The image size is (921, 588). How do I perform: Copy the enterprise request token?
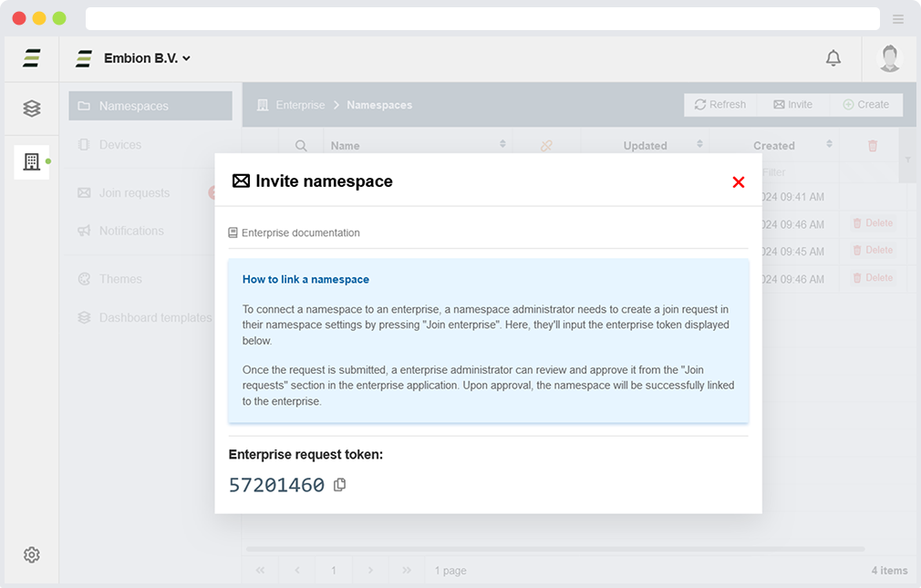(x=340, y=485)
